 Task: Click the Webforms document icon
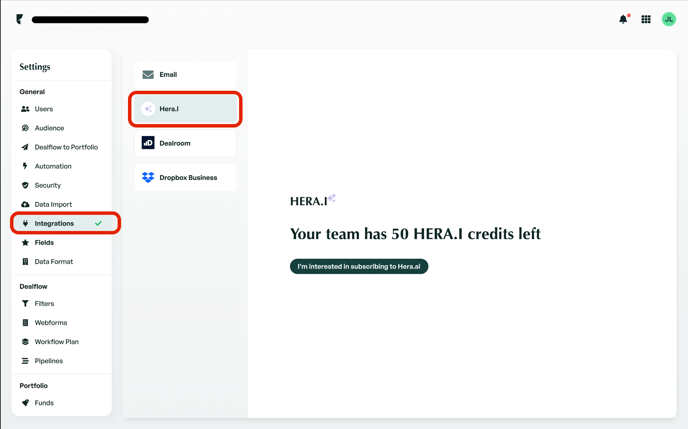[x=25, y=322]
